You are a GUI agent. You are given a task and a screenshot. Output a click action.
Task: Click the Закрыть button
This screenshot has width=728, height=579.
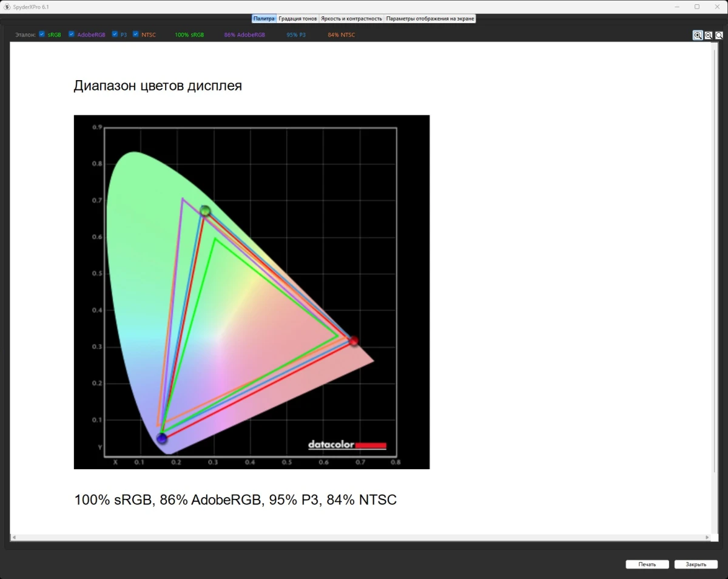[696, 564]
